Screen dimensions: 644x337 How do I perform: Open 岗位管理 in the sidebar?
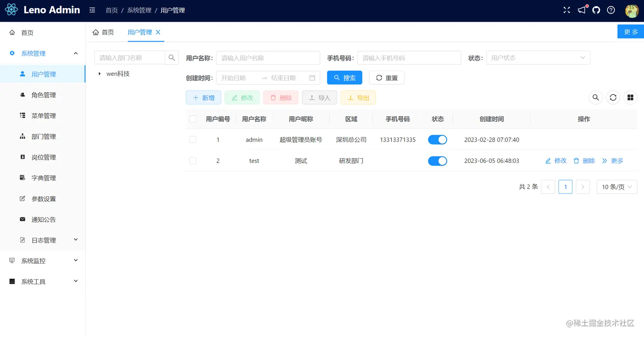pos(43,157)
